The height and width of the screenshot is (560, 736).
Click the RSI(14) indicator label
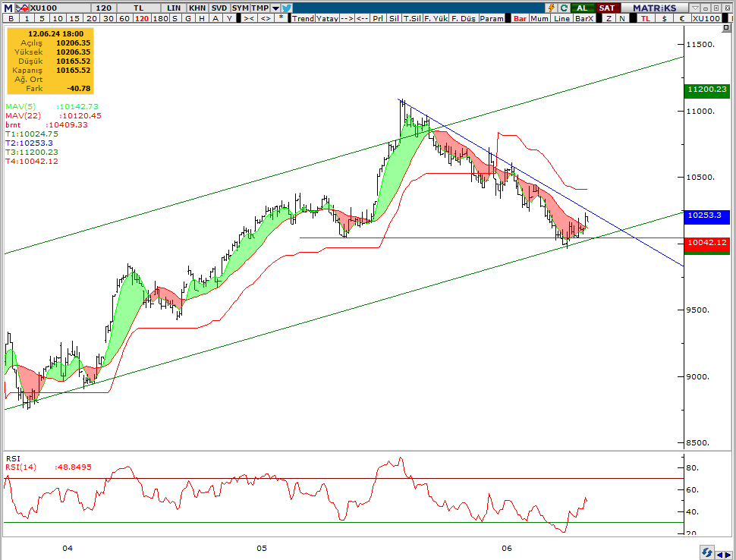click(x=20, y=467)
